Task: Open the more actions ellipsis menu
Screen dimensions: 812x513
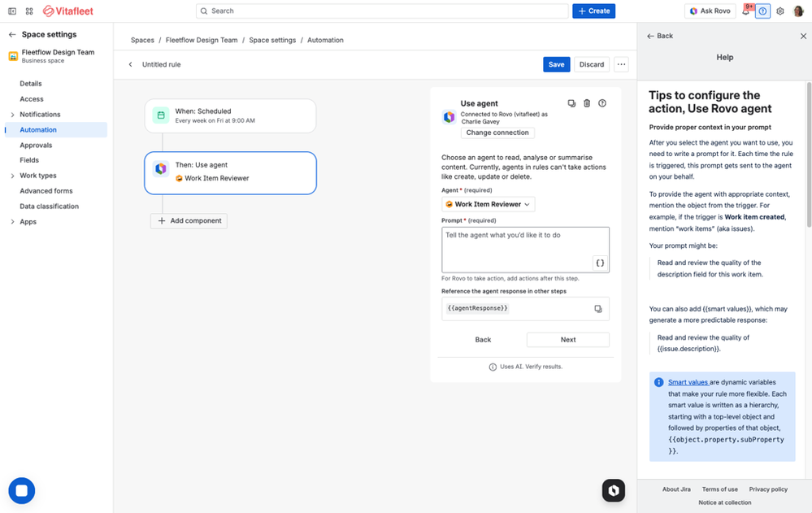Action: (622, 64)
